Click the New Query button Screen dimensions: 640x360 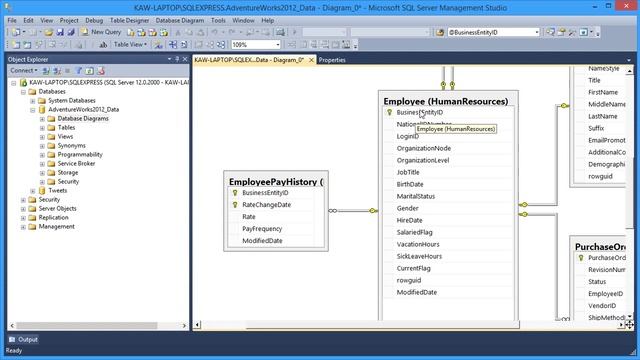pos(101,32)
